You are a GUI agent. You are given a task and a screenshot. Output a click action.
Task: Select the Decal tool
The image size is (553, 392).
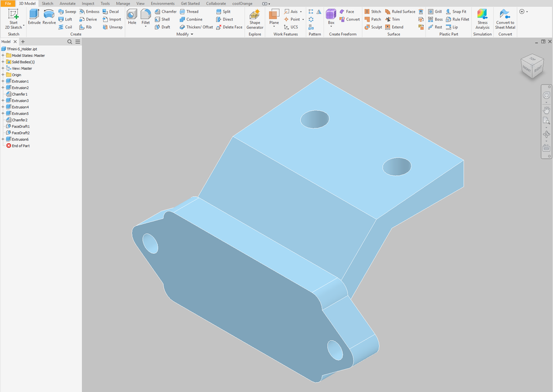111,12
